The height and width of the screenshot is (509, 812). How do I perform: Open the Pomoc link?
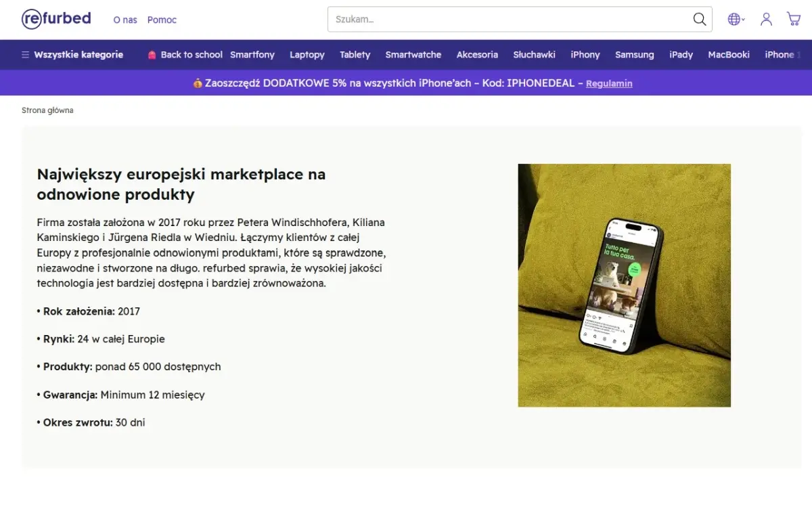pyautogui.click(x=162, y=20)
